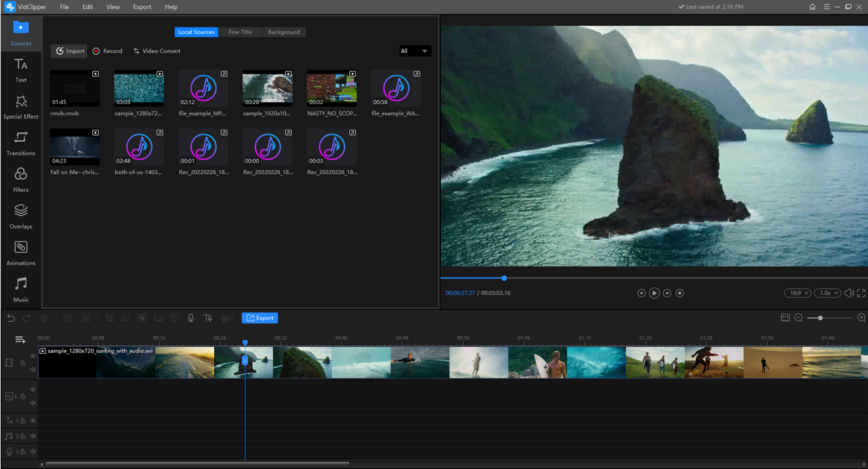Viewport: 868px width, 469px height.
Task: Click the Import button
Action: click(x=69, y=51)
